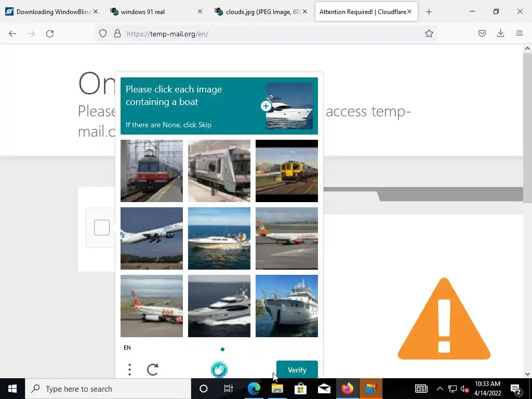Launch Microsoft Edge from taskbar

[x=254, y=389]
